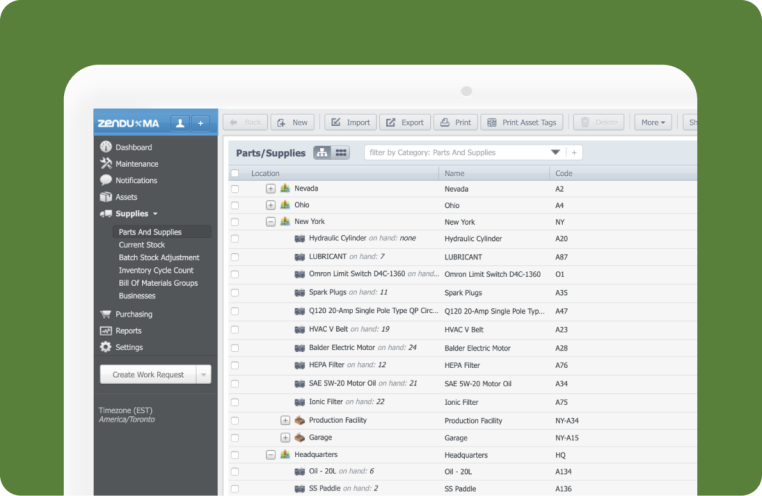This screenshot has width=762, height=496.
Task: Open Settings gear in sidebar
Action: pos(106,347)
